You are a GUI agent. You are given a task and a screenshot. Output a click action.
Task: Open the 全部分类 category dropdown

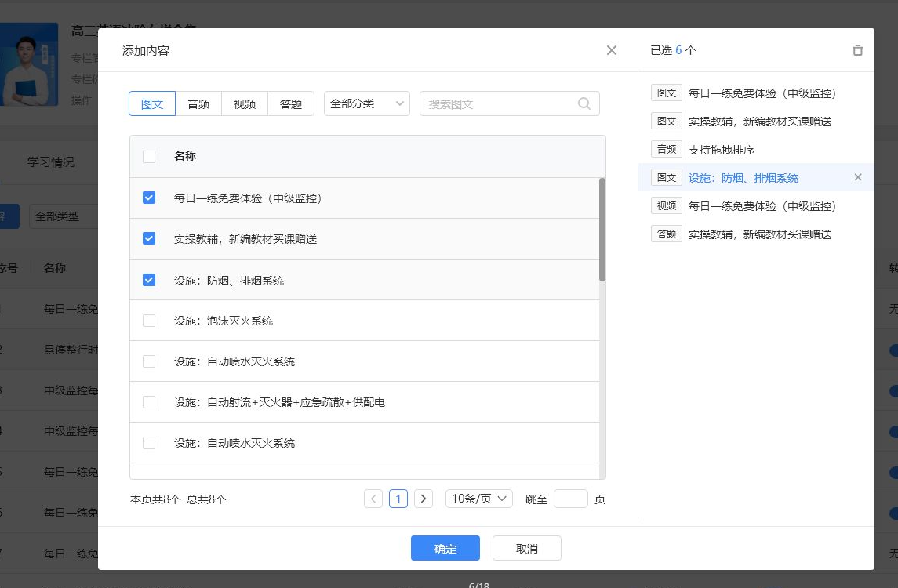point(366,103)
